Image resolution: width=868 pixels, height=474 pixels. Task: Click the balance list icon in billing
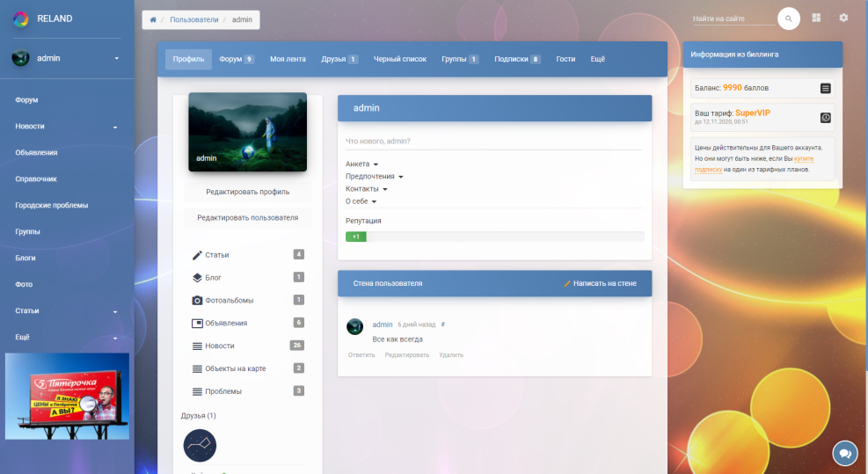coord(825,88)
